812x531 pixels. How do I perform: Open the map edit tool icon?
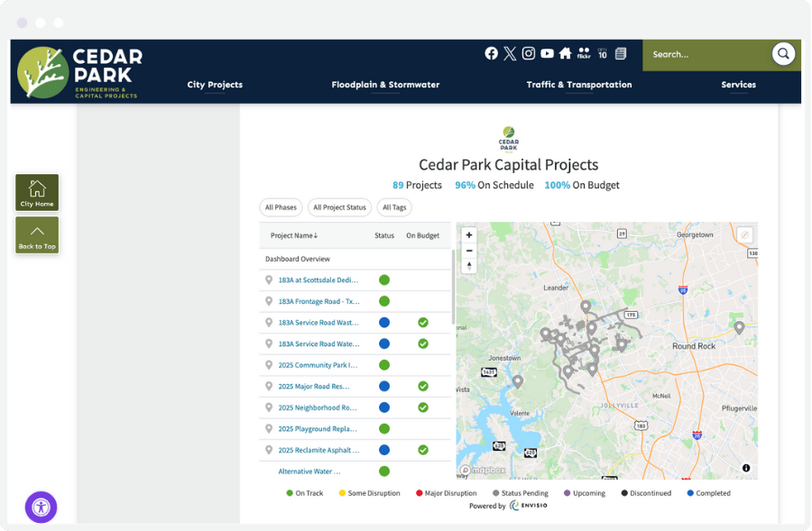tap(744, 233)
